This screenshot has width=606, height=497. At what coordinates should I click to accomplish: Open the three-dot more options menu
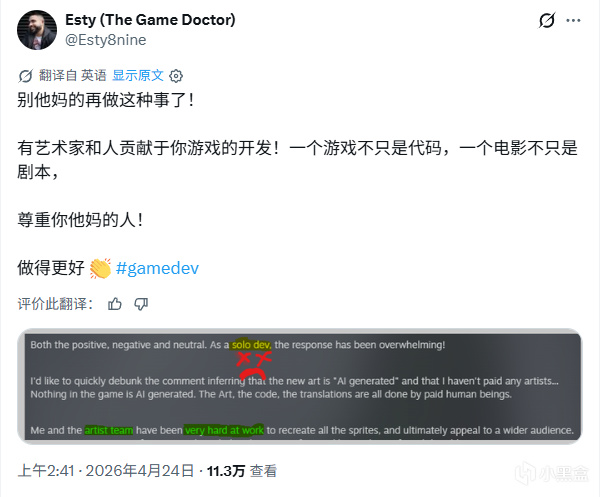tap(573, 20)
